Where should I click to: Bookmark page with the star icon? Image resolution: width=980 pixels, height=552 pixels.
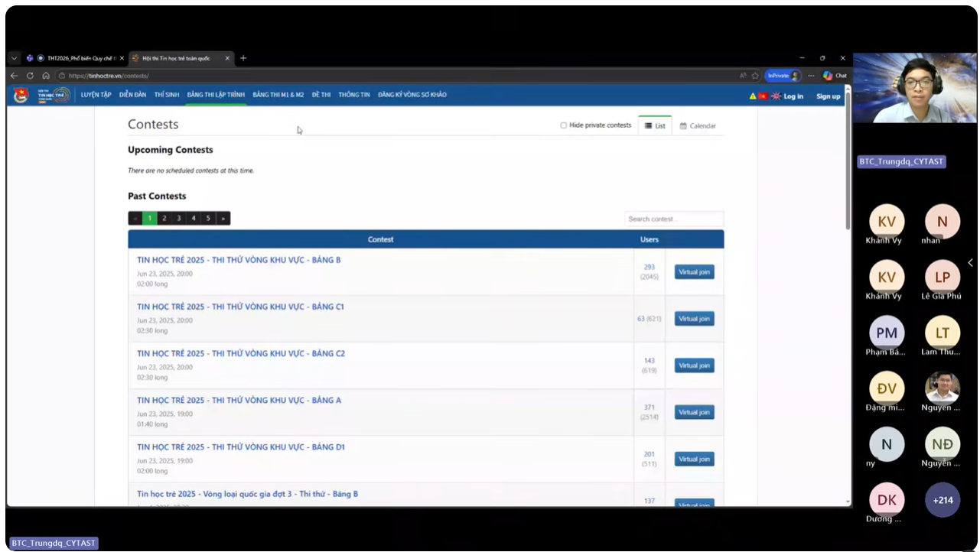click(x=755, y=76)
